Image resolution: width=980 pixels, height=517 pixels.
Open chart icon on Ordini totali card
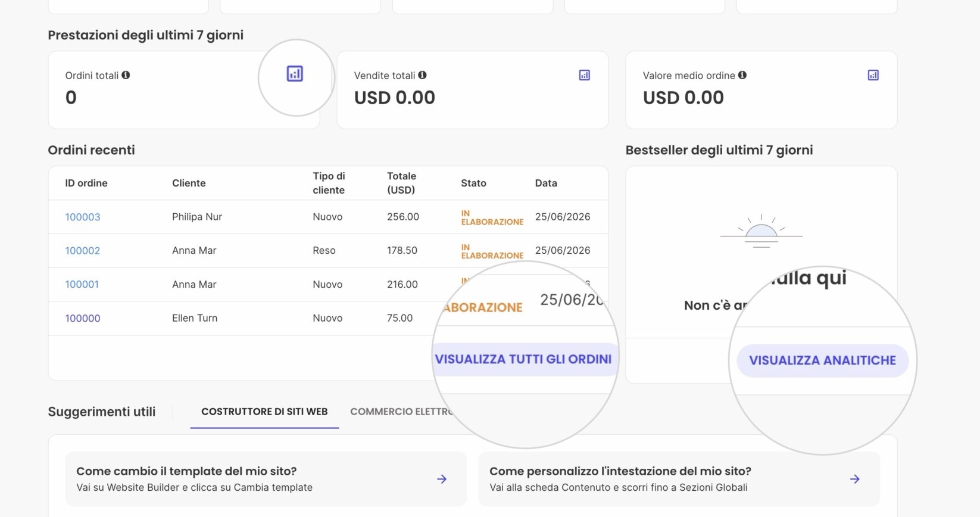click(295, 74)
